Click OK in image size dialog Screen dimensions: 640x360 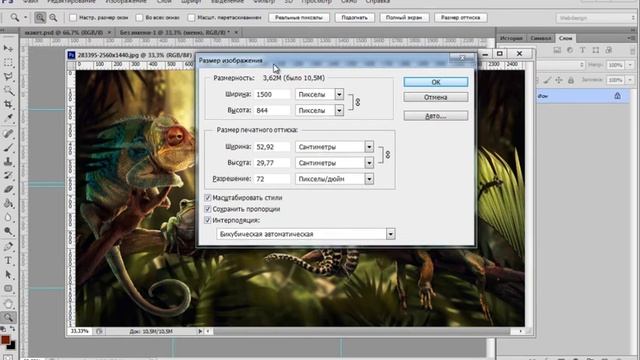[436, 82]
